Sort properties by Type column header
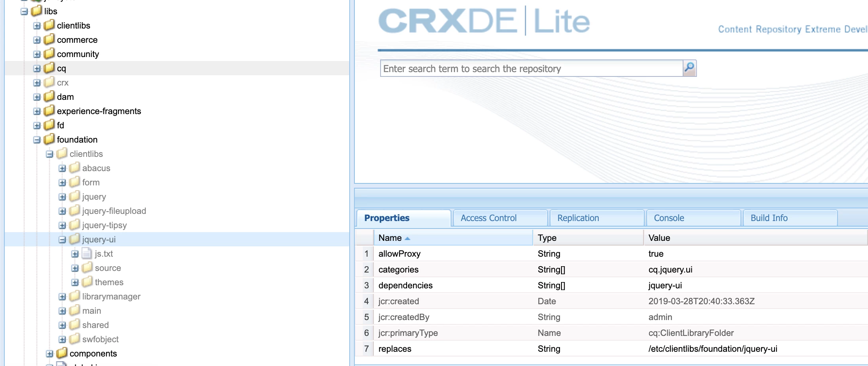Viewport: 868px width, 366px height. [x=588, y=238]
